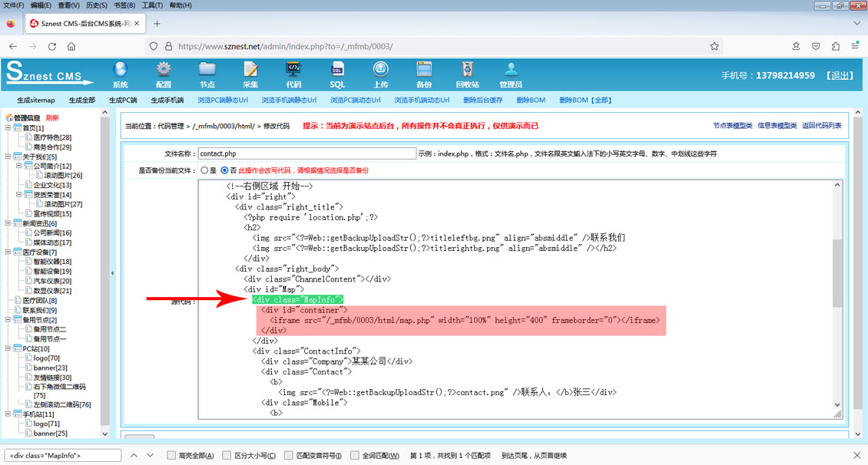Open the 工具(T) menu
The width and height of the screenshot is (868, 465).
pos(152,5)
